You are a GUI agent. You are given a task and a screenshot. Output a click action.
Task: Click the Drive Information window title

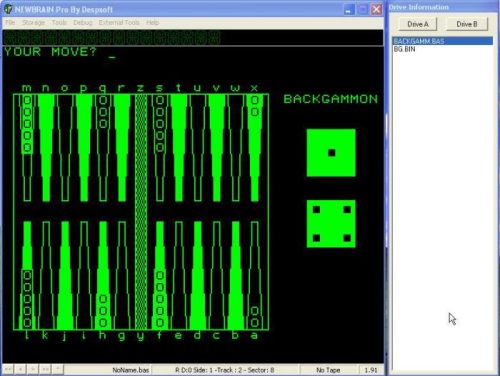(419, 7)
